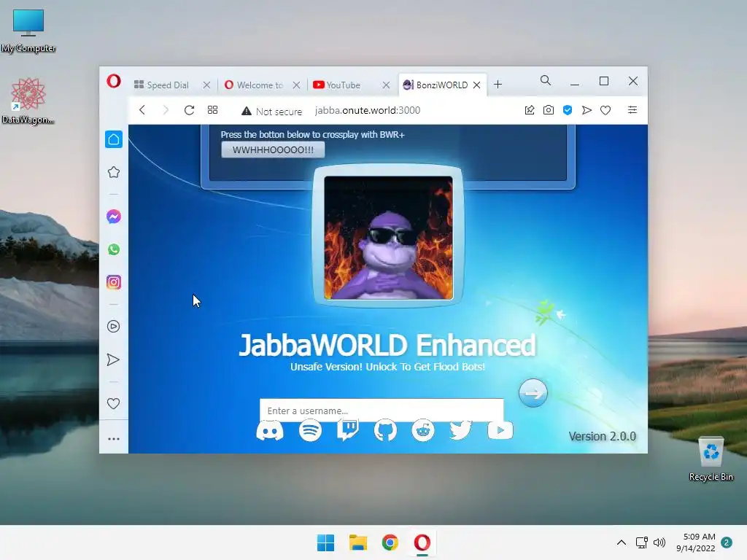The image size is (747, 560).
Task: Launch Chrome from the taskbar
Action: 390,542
